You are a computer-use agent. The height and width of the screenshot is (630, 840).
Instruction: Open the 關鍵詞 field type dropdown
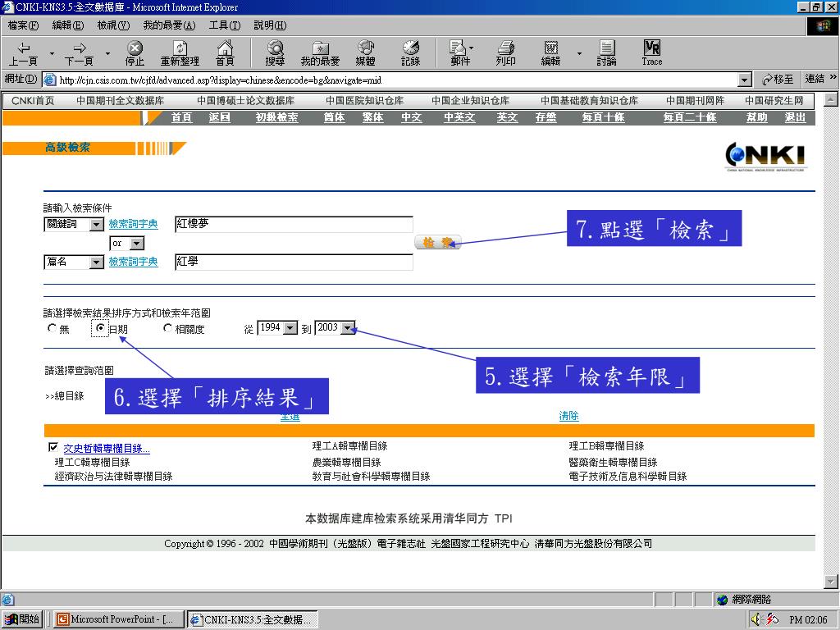tap(97, 225)
